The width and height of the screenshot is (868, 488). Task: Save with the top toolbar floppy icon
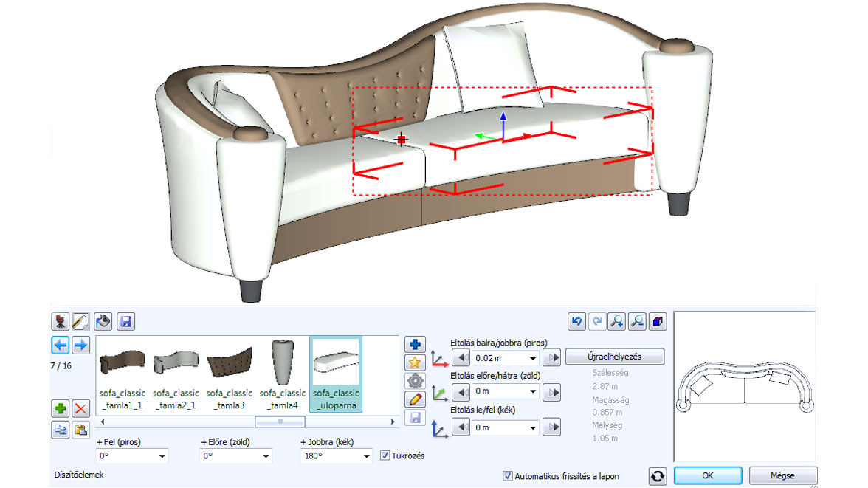point(125,321)
